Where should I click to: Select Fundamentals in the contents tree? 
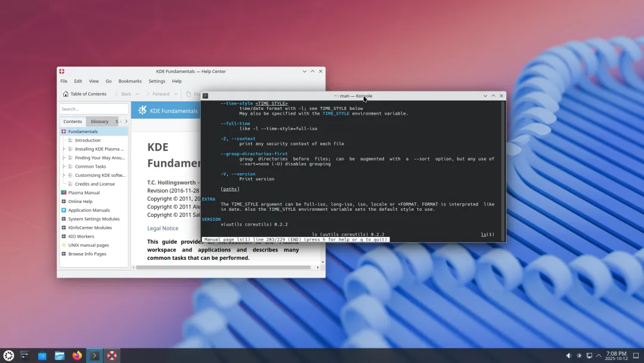[94, 131]
